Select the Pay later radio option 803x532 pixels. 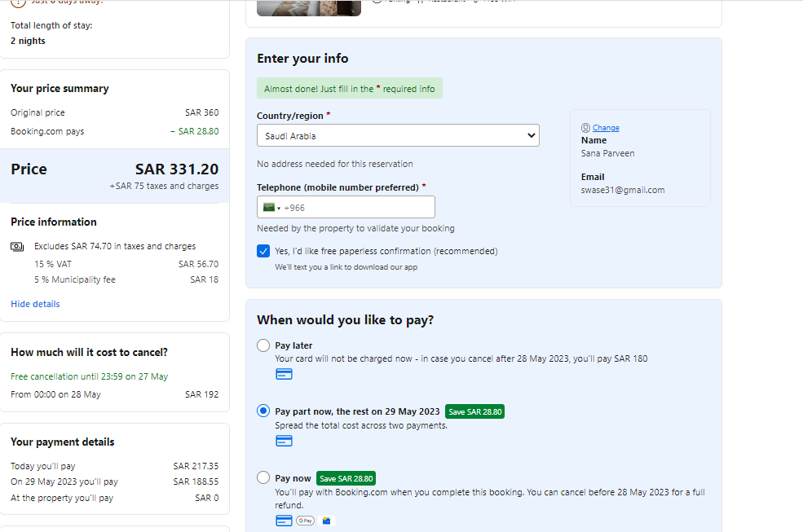tap(263, 345)
